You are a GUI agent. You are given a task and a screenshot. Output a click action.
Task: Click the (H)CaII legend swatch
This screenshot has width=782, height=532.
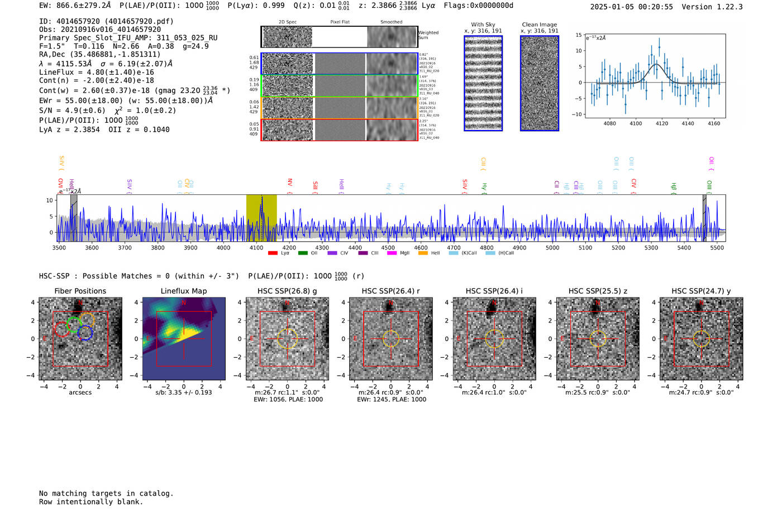pyautogui.click(x=490, y=253)
